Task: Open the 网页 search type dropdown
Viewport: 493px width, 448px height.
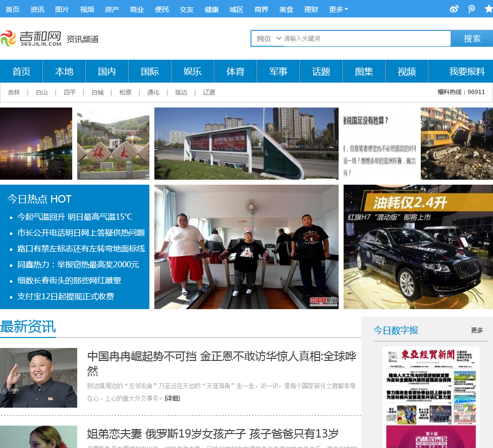Action: 269,39
